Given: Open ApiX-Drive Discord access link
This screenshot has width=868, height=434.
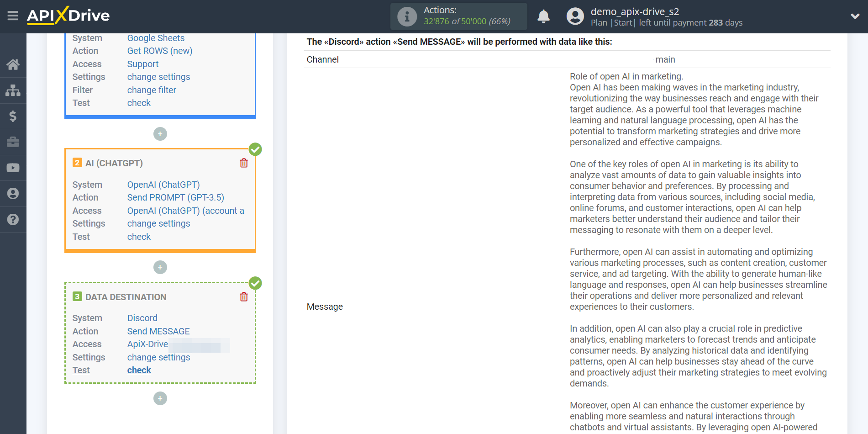Looking at the screenshot, I should [147, 344].
